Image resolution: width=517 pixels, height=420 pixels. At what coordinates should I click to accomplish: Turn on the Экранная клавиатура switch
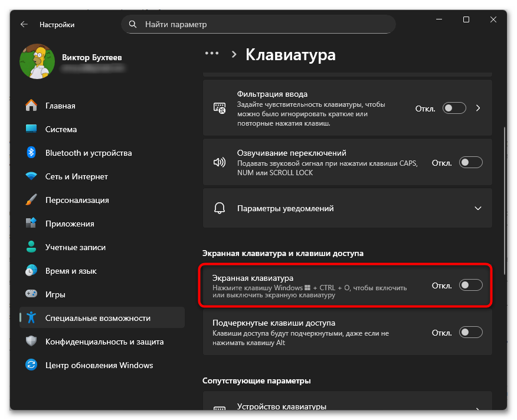click(x=471, y=285)
